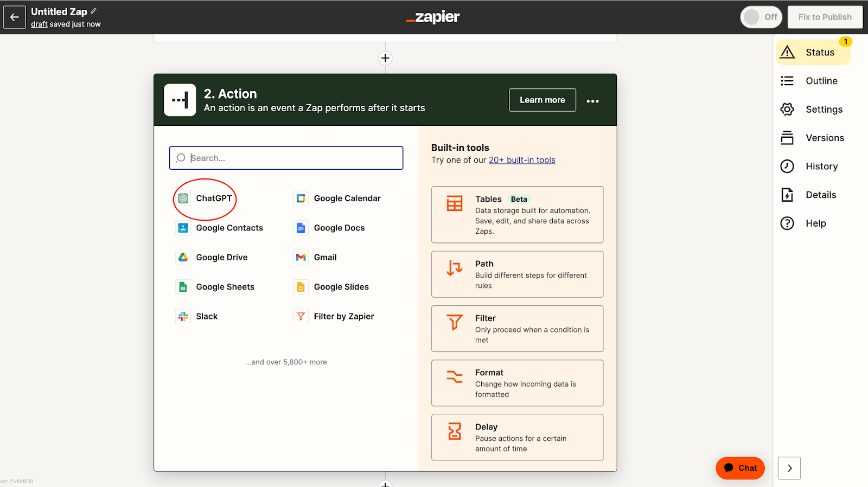This screenshot has height=487, width=868.
Task: Select the ChatGPT app icon
Action: 183,198
